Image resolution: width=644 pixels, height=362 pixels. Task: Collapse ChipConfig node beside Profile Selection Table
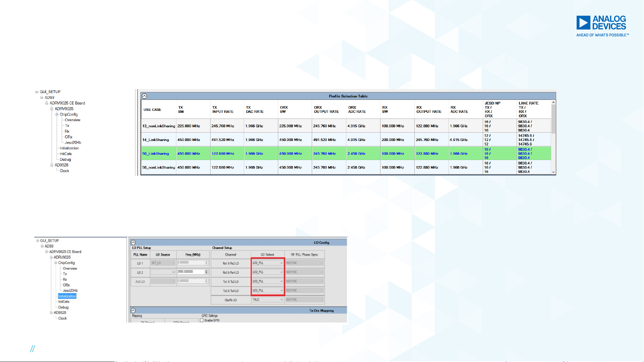tap(57, 114)
